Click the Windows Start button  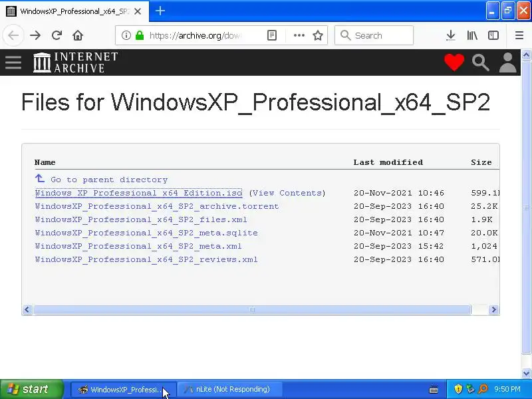pyautogui.click(x=31, y=389)
